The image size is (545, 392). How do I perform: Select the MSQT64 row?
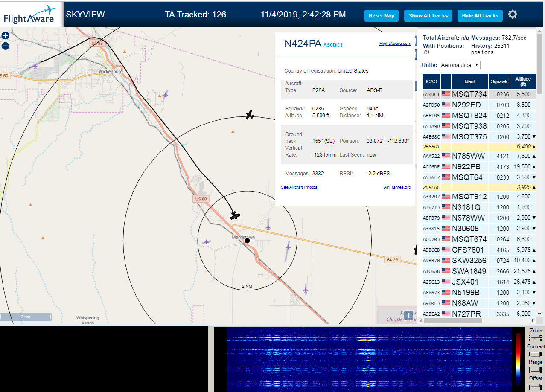(x=479, y=177)
